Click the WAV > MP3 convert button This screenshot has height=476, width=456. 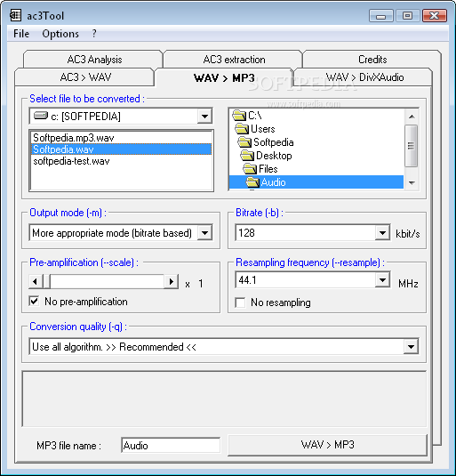click(327, 445)
